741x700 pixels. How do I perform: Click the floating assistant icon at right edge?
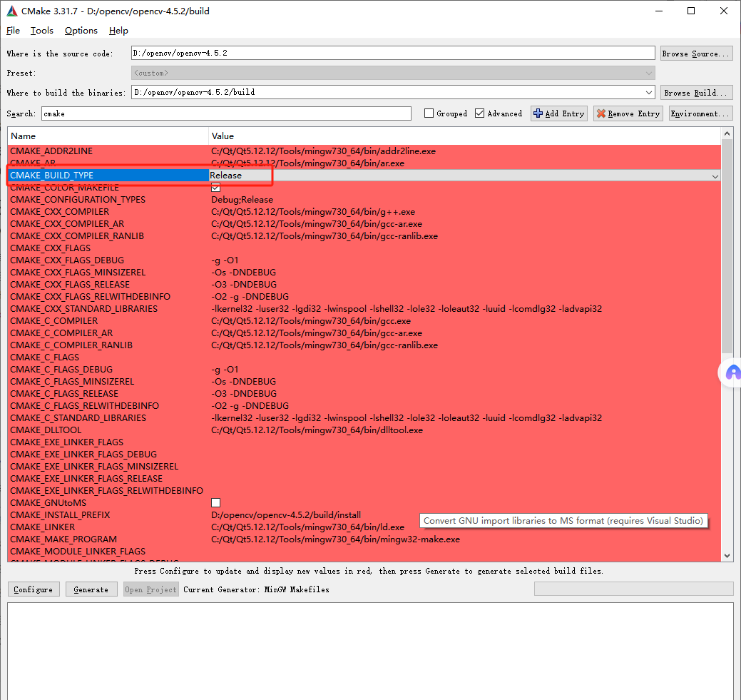point(732,372)
